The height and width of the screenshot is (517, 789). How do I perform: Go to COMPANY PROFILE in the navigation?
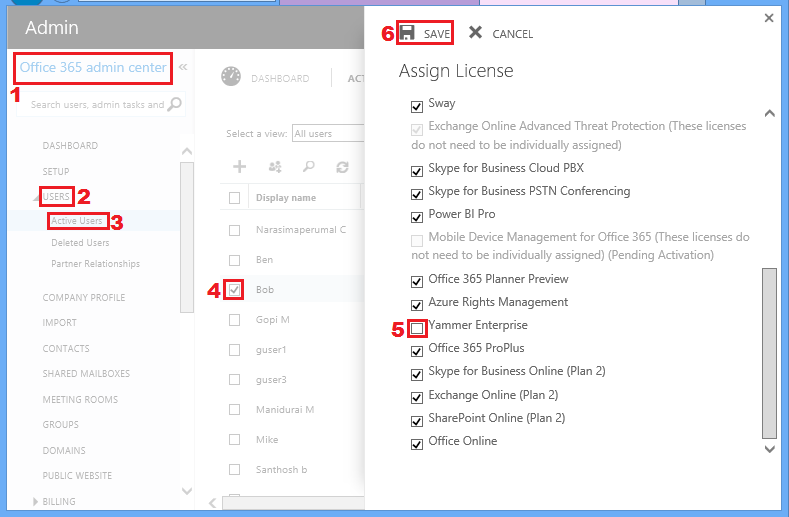(84, 298)
